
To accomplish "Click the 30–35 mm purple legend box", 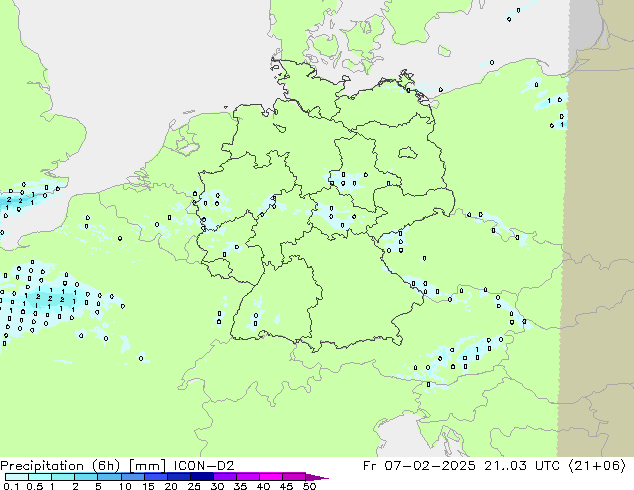I will (x=224, y=477).
